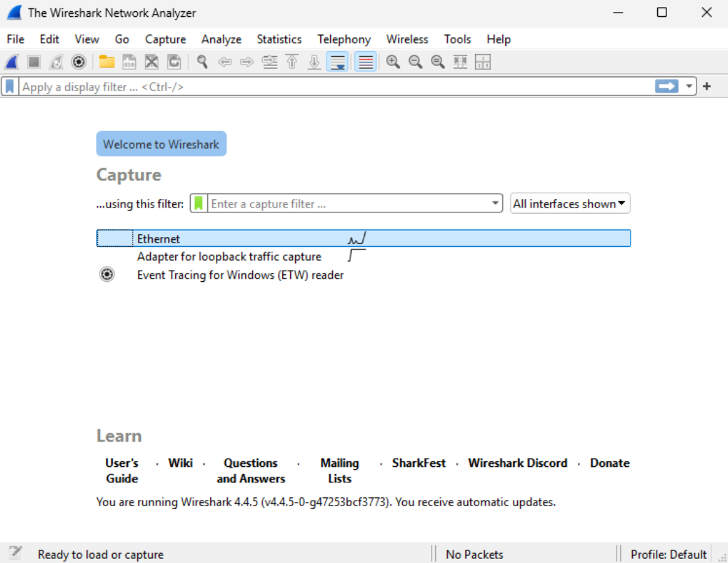728x563 pixels.
Task: Go forward in packet history
Action: tap(247, 62)
